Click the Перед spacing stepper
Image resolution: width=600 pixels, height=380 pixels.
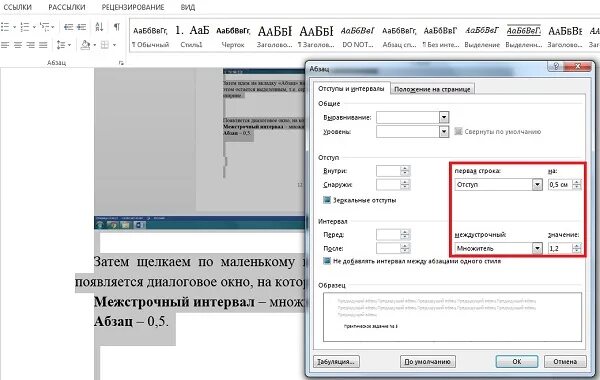click(x=405, y=234)
